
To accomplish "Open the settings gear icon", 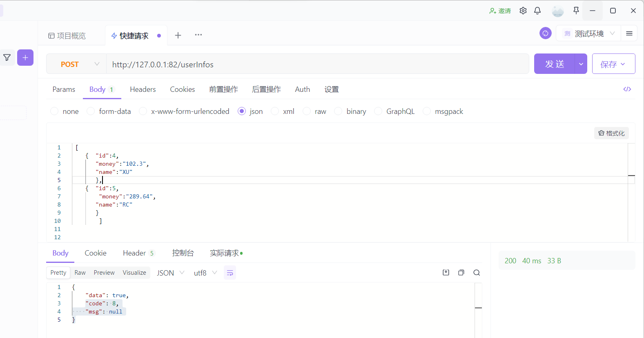I will 523,11.
